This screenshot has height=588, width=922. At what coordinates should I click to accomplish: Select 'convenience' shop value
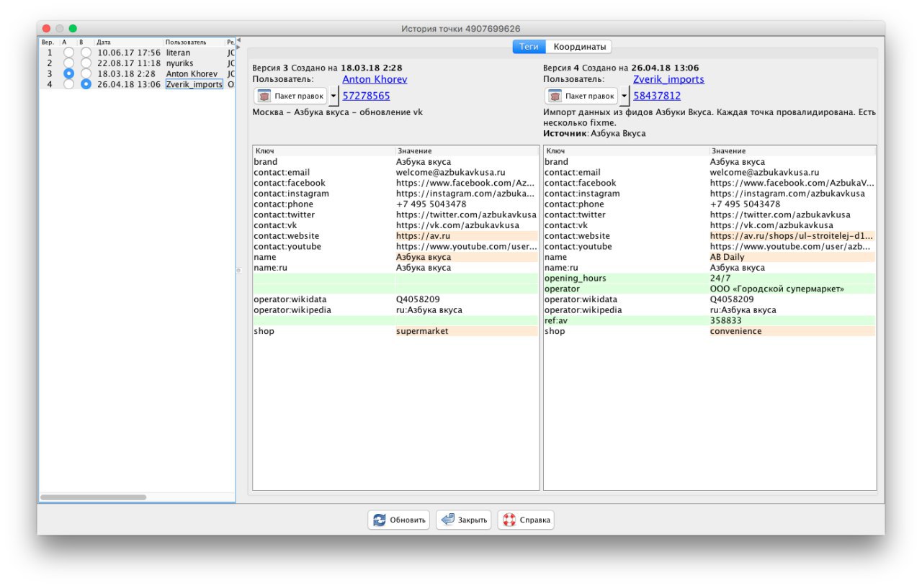[792, 331]
